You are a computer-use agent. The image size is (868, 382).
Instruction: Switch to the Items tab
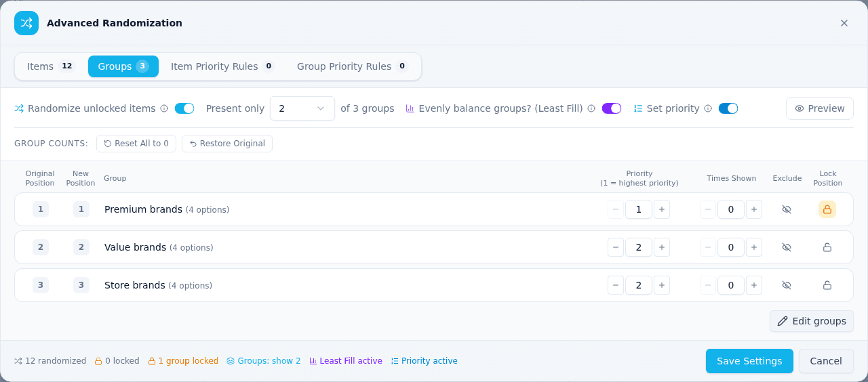pos(50,66)
